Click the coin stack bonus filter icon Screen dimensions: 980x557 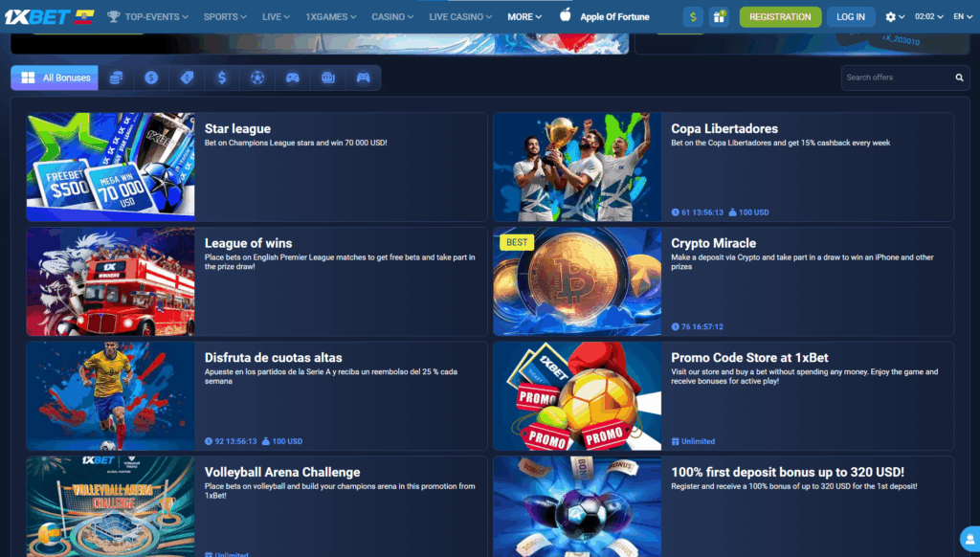click(116, 78)
